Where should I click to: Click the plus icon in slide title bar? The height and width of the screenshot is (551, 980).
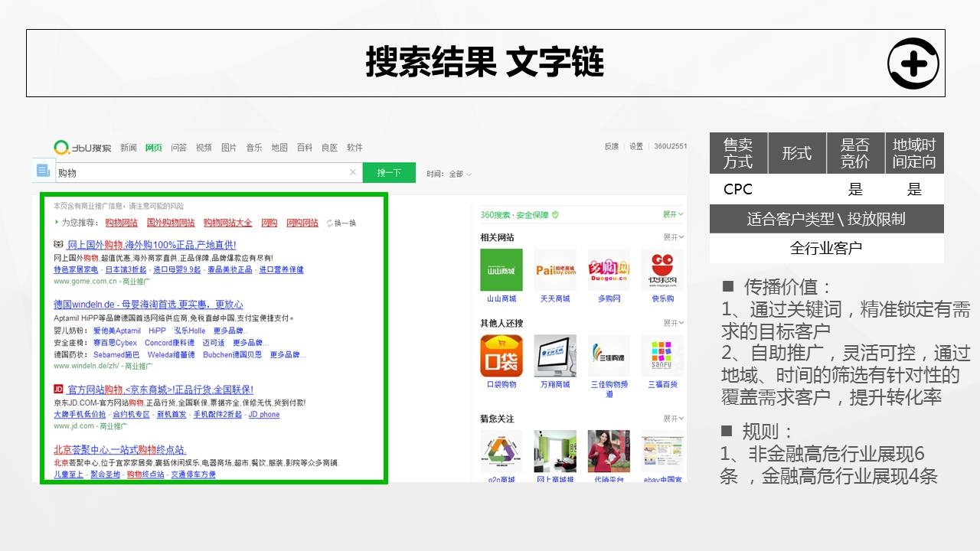click(913, 64)
